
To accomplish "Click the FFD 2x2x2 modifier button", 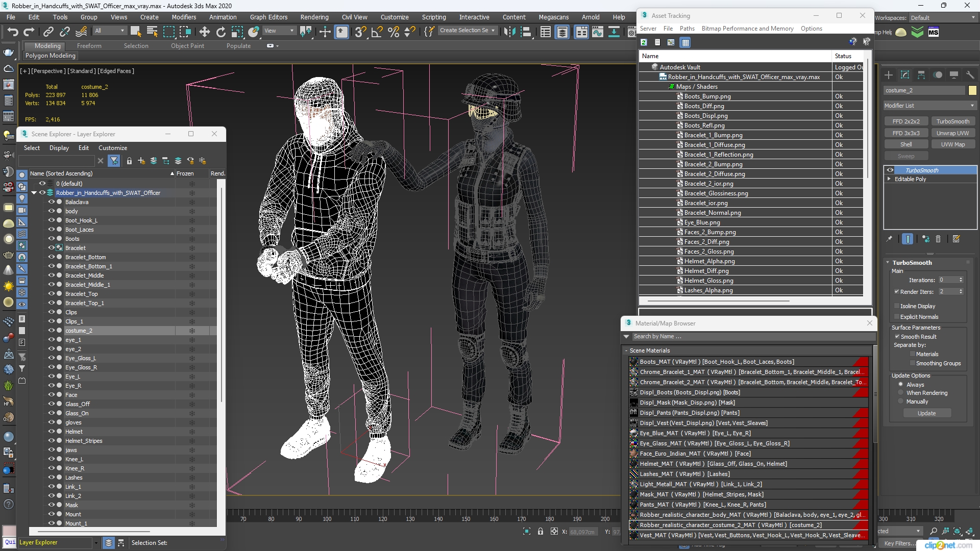I will [x=906, y=121].
